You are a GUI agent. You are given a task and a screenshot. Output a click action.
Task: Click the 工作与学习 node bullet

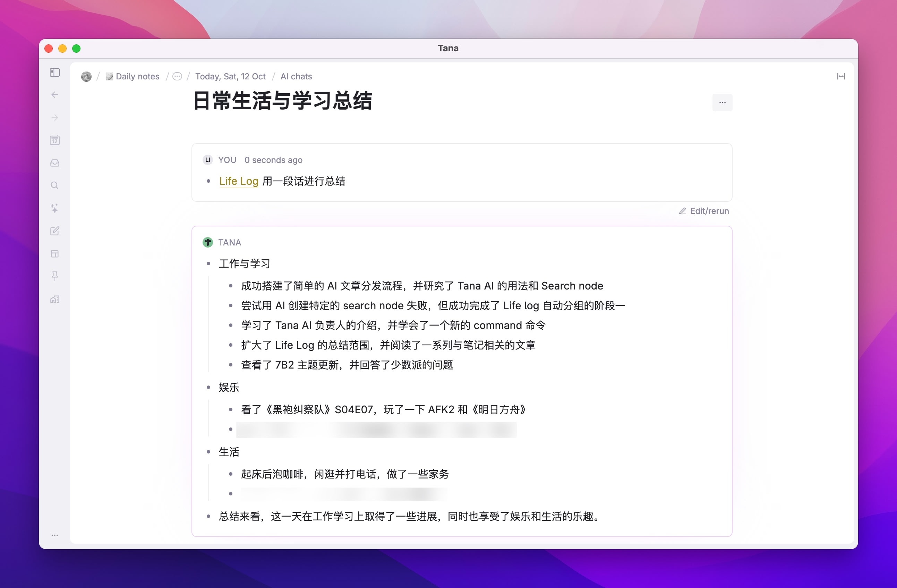coord(208,264)
